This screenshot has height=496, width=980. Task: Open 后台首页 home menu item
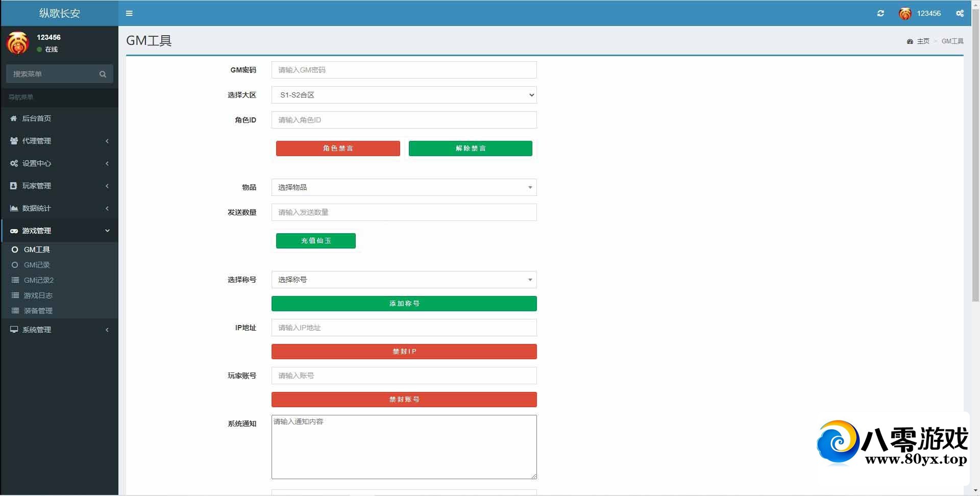click(36, 118)
